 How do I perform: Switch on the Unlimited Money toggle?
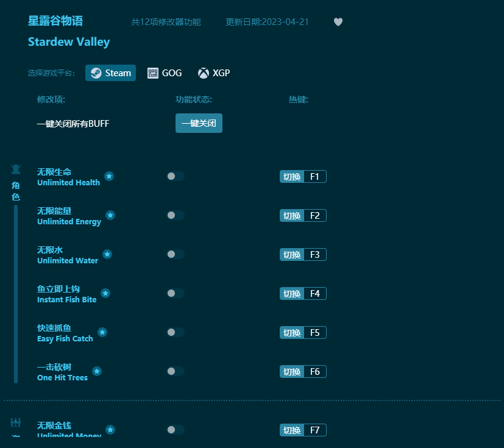point(176,430)
